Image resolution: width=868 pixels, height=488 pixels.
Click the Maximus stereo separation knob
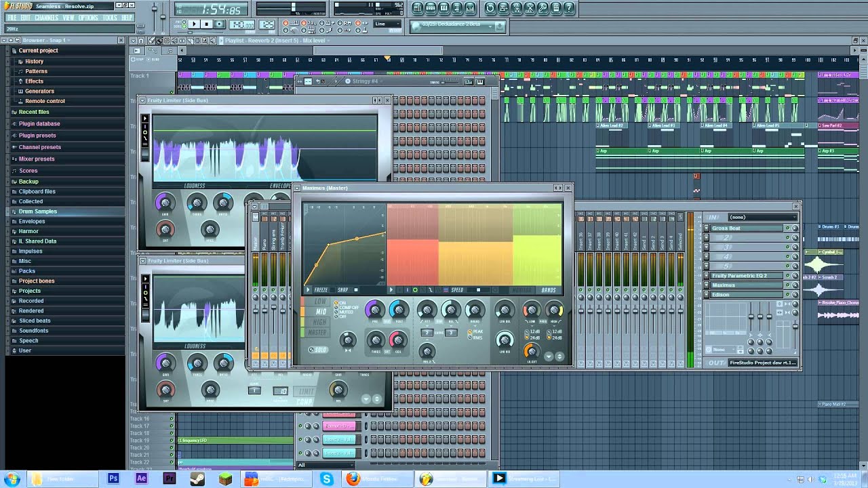[x=348, y=340]
